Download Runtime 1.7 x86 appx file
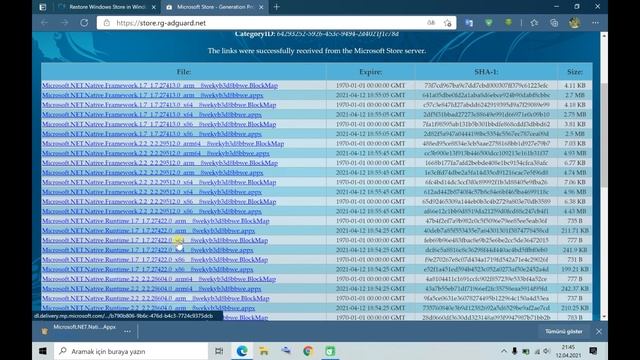This screenshot has height=360, width=640. 147,269
